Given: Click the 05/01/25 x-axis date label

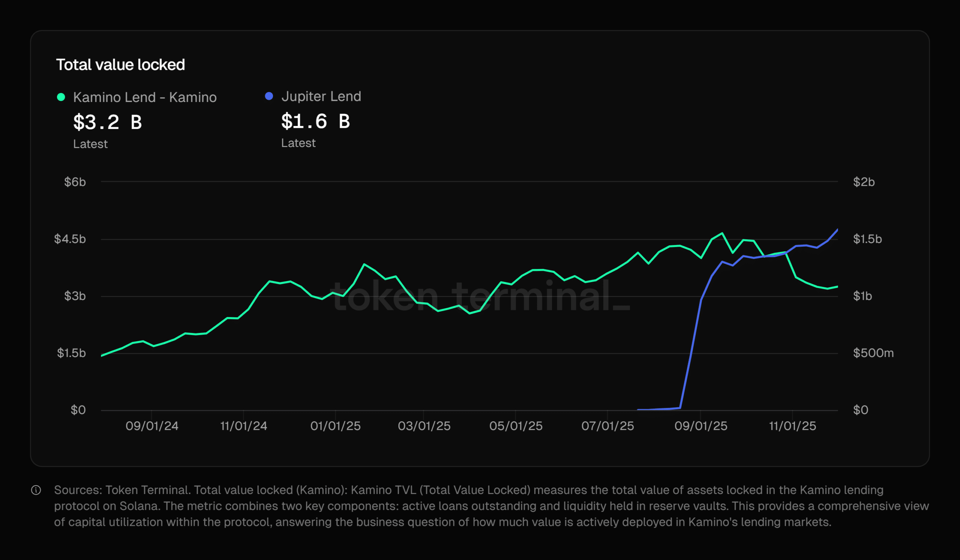Looking at the screenshot, I should tap(516, 426).
